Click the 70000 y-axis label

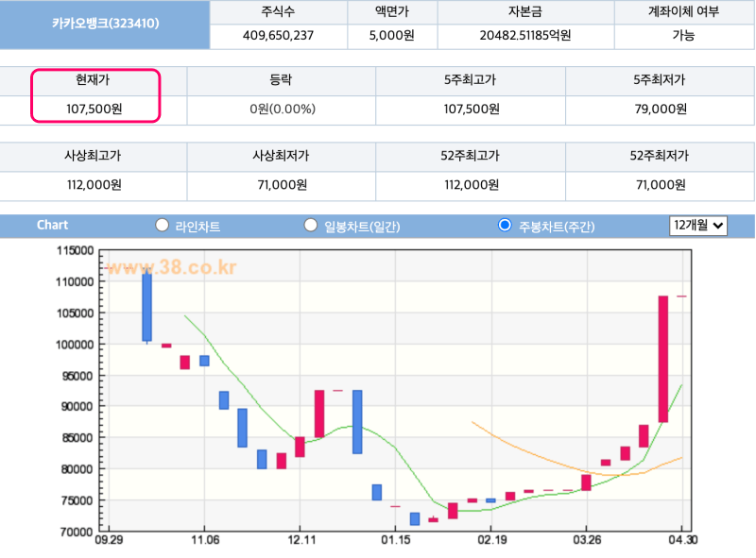77,532
